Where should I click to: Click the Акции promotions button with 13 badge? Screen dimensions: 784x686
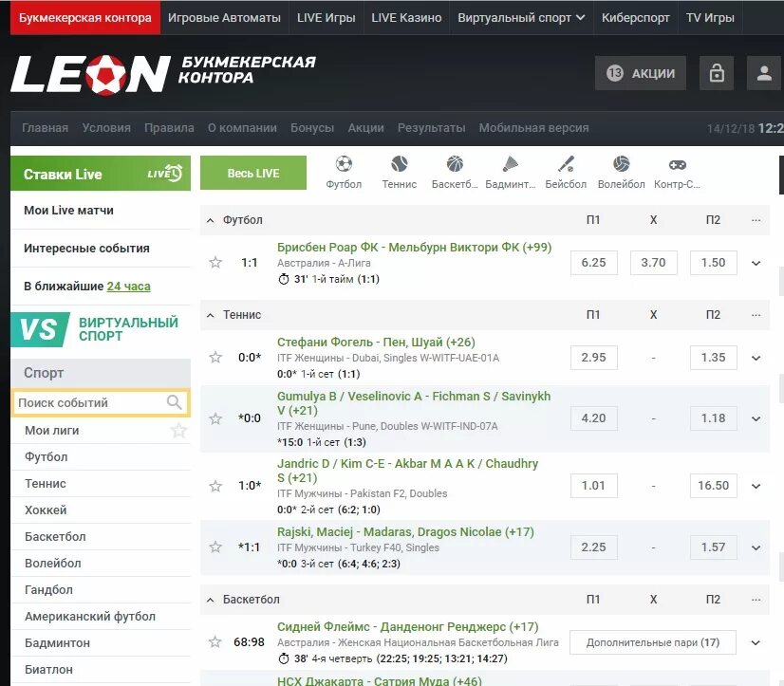pos(641,73)
